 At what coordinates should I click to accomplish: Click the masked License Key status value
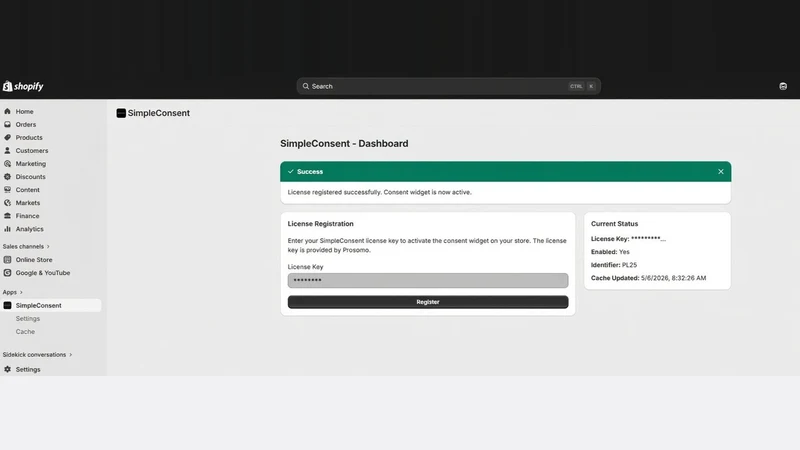pyautogui.click(x=648, y=238)
